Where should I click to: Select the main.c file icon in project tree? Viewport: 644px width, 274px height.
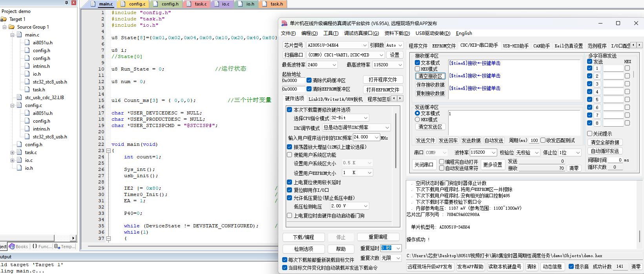click(19, 35)
